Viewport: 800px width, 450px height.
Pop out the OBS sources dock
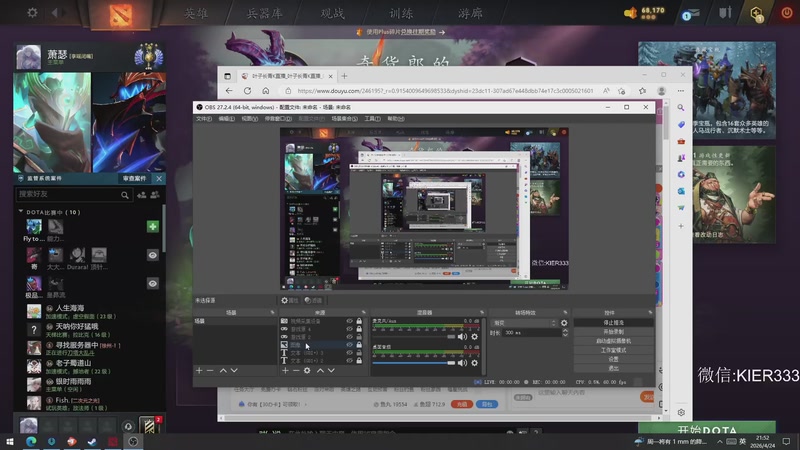364,312
